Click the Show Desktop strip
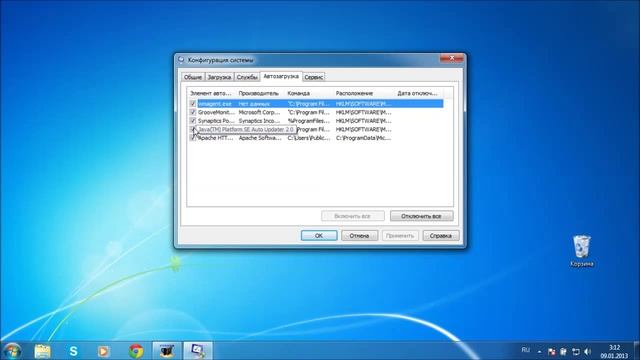Viewport: 640px width, 360px height. [x=637, y=351]
